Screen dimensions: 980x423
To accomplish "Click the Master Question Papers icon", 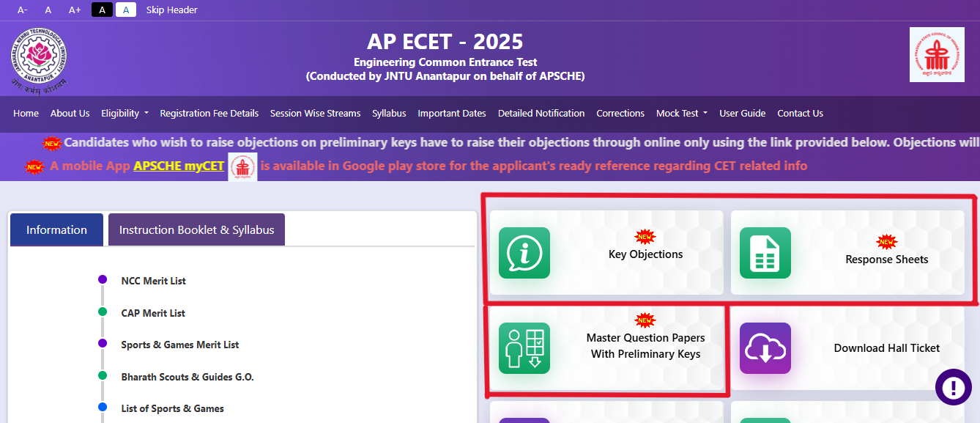I will 524,348.
